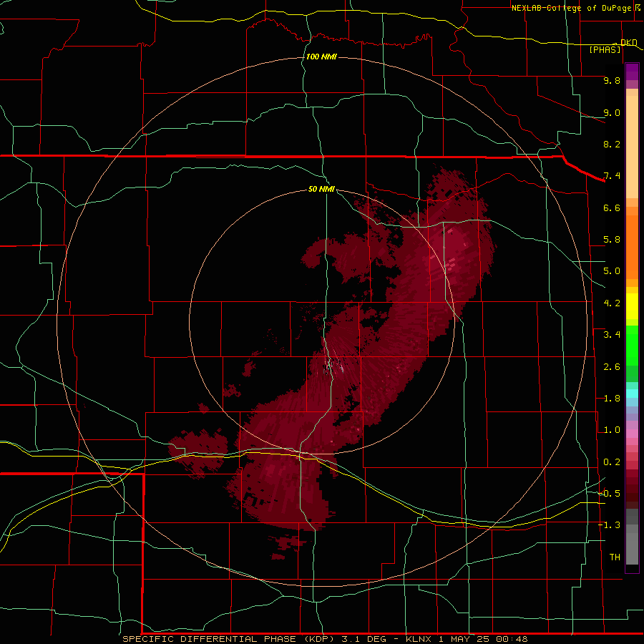644x644 pixels.
Task: Click the 5.8 value on the scale
Action: 612,240
